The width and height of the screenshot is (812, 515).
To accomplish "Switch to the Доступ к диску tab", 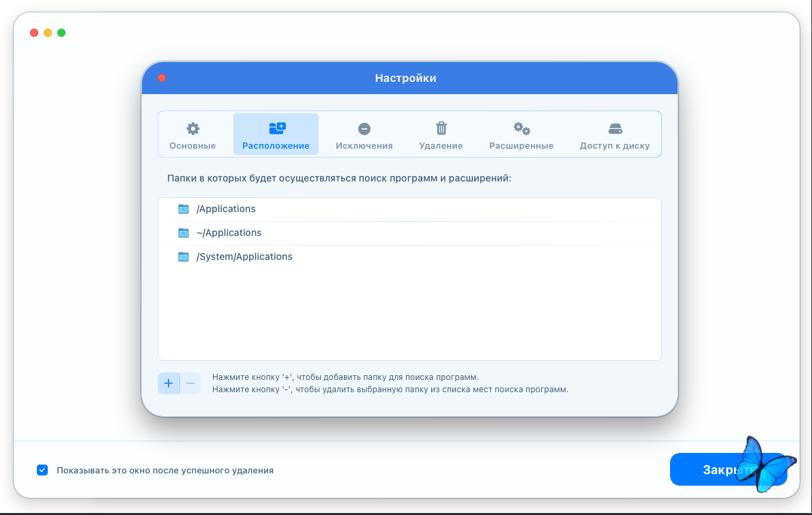I will pos(615,135).
